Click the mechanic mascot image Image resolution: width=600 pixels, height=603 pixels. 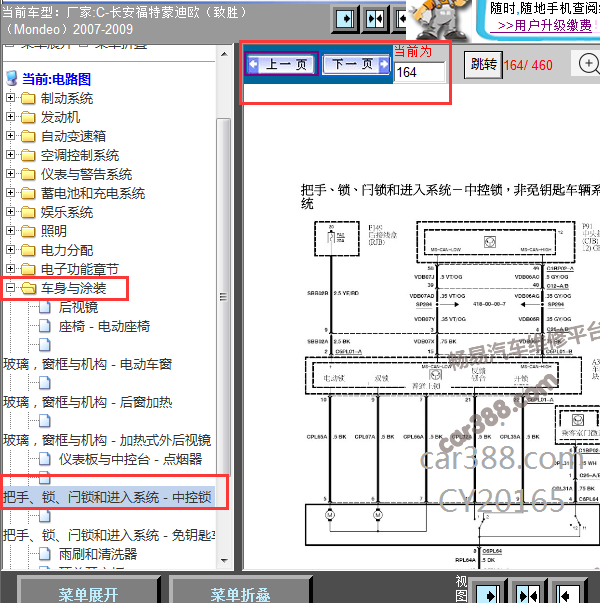[438, 20]
